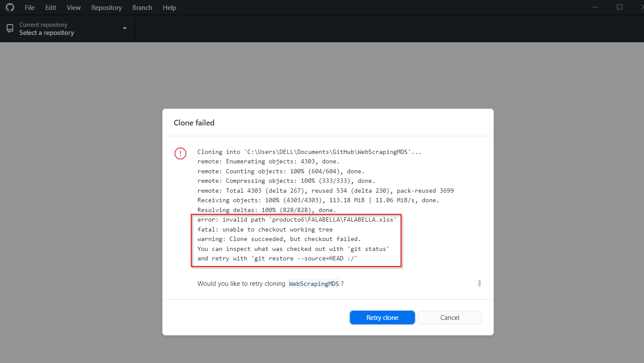Open the File menu

(x=29, y=7)
